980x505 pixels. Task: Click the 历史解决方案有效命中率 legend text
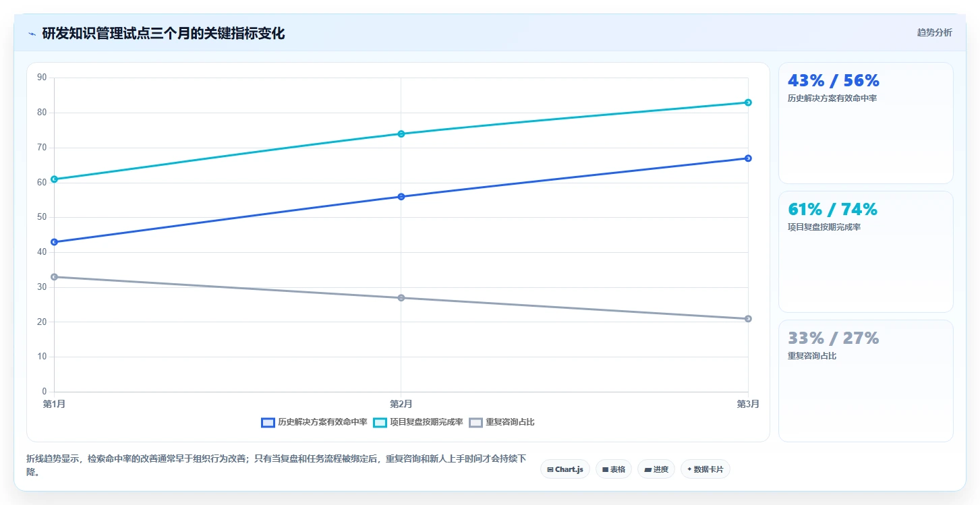click(x=322, y=422)
